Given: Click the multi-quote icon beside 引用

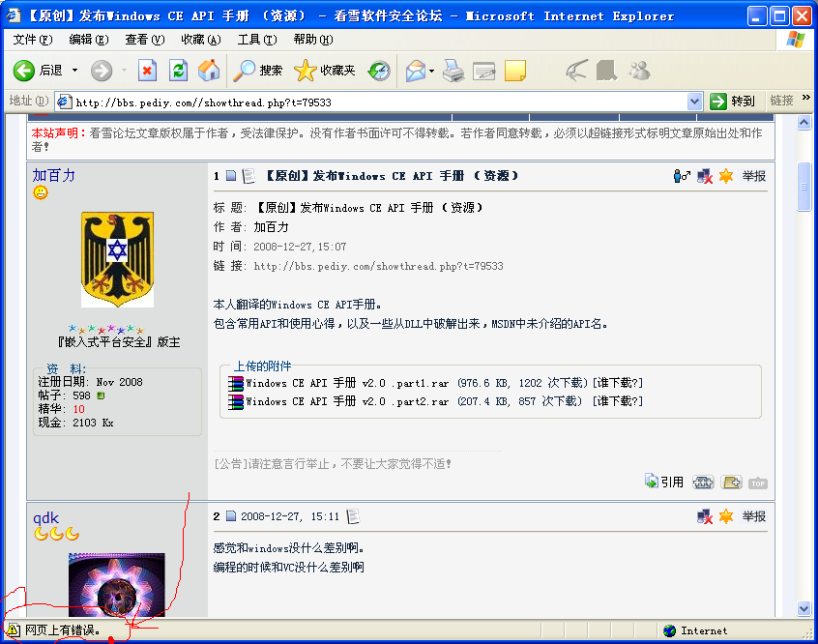Looking at the screenshot, I should [x=703, y=483].
